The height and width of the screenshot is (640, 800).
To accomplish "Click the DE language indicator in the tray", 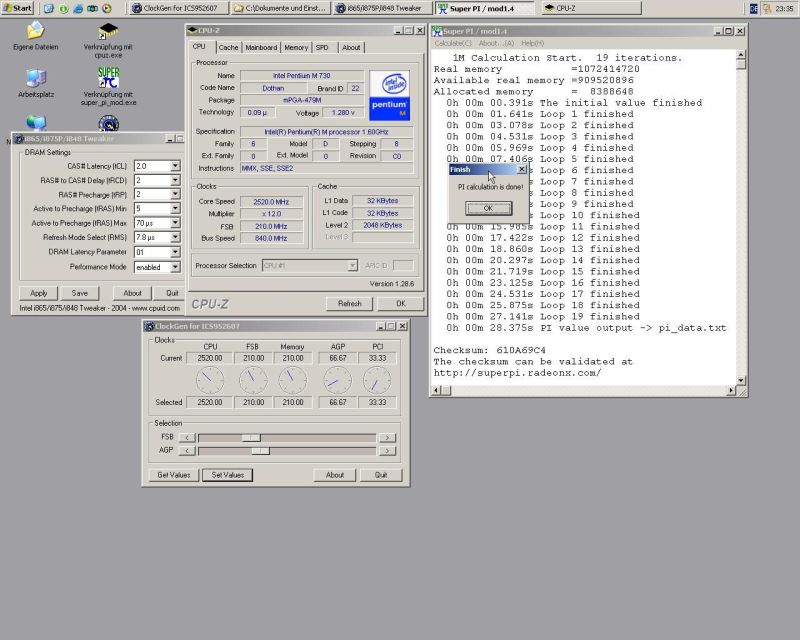I will pos(754,8).
